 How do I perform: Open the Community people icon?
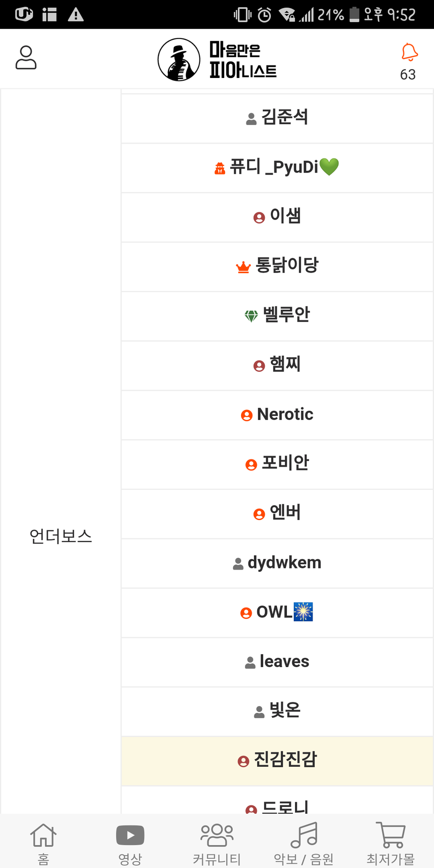click(217, 835)
